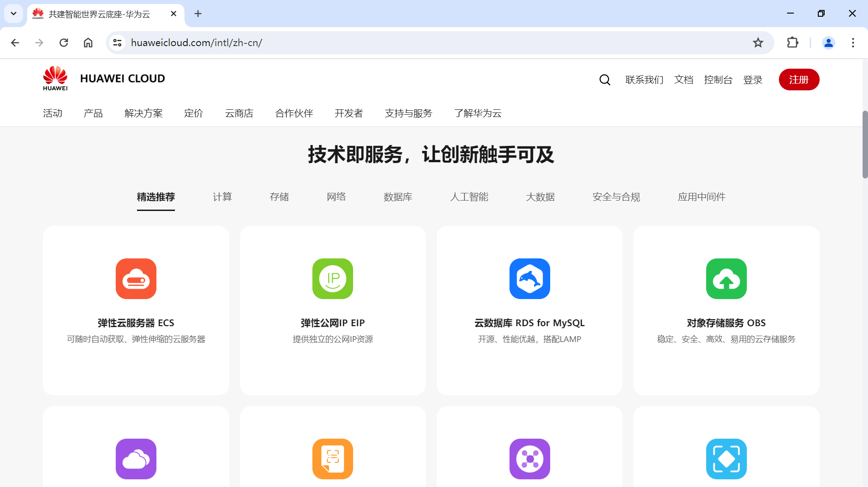The image size is (868, 487).
Task: Click the page vertical scrollbar thumb
Action: [x=865, y=145]
